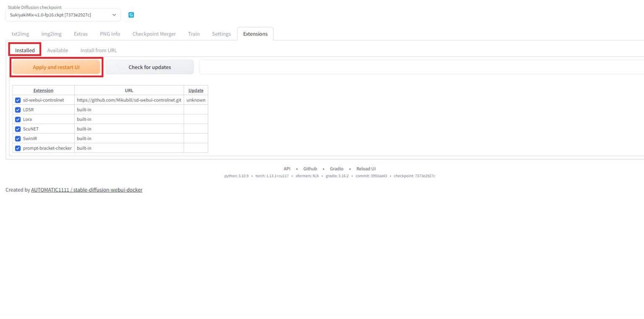Image resolution: width=644 pixels, height=319 pixels.
Task: Click the API link in the footer
Action: (287, 169)
